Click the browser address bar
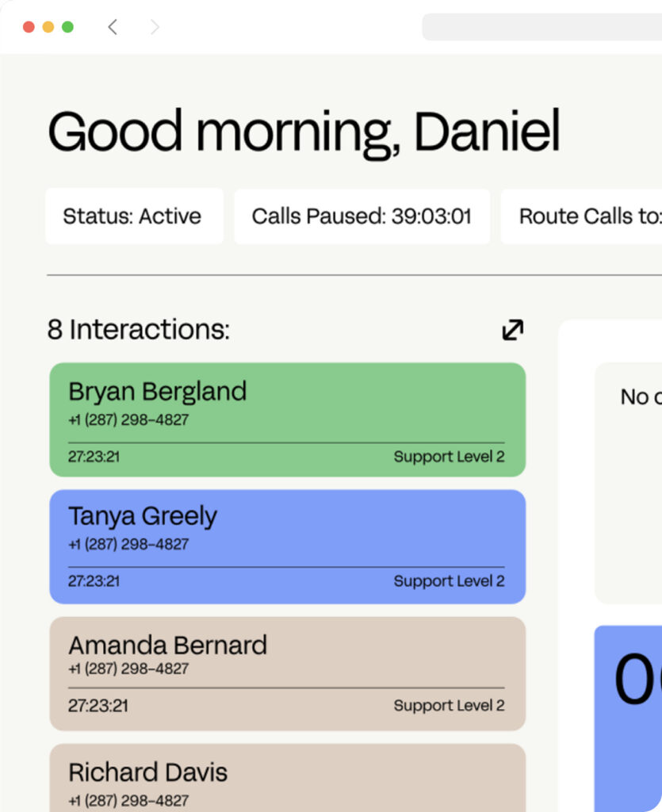Image resolution: width=662 pixels, height=812 pixels. coord(541,27)
